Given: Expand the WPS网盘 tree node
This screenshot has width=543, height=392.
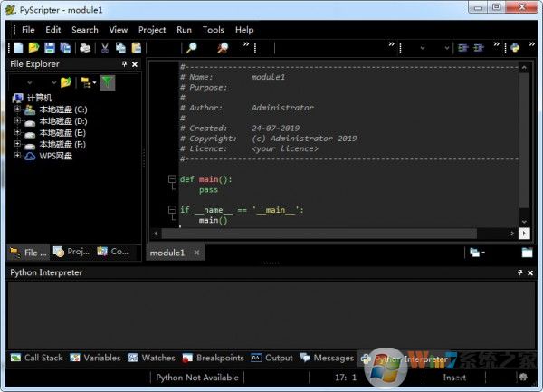Looking at the screenshot, I should click(16, 156).
